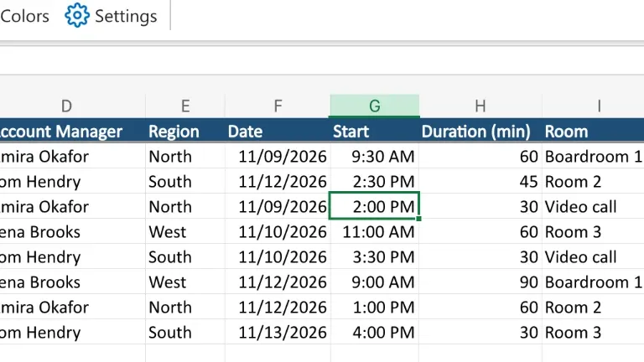Click the 11/13/2026 date cell
The image size is (644, 362).
pyautogui.click(x=278, y=332)
